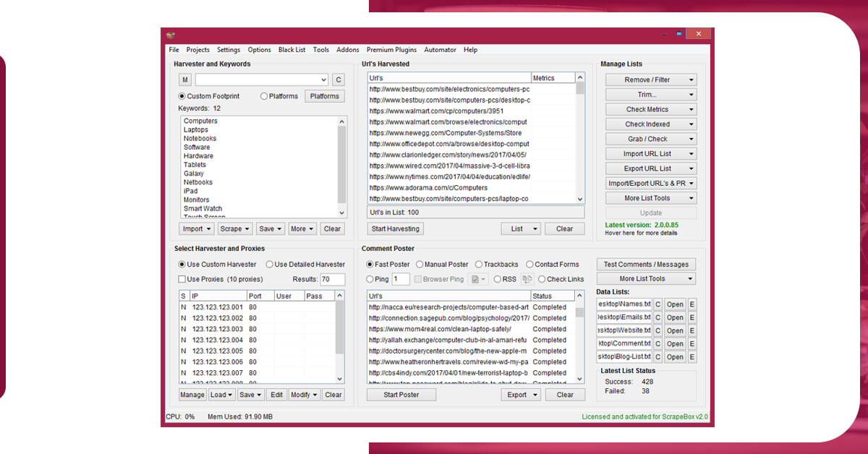Open Import/Export URL's & PR dropdown
This screenshot has width=868, height=454.
coord(651,184)
